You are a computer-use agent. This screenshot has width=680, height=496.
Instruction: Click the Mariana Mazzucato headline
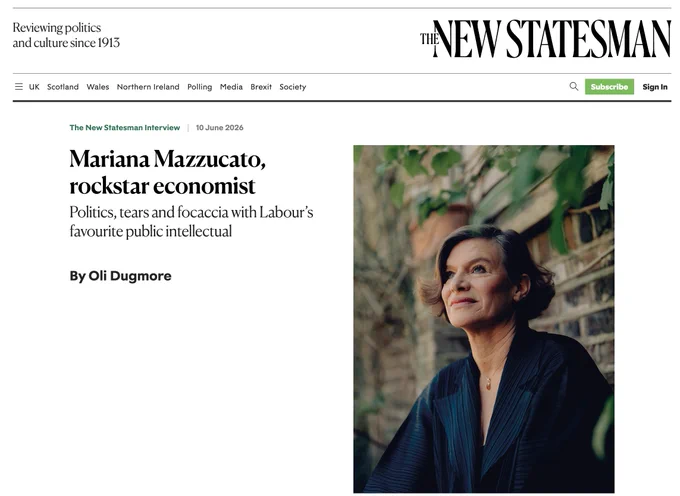coord(167,172)
